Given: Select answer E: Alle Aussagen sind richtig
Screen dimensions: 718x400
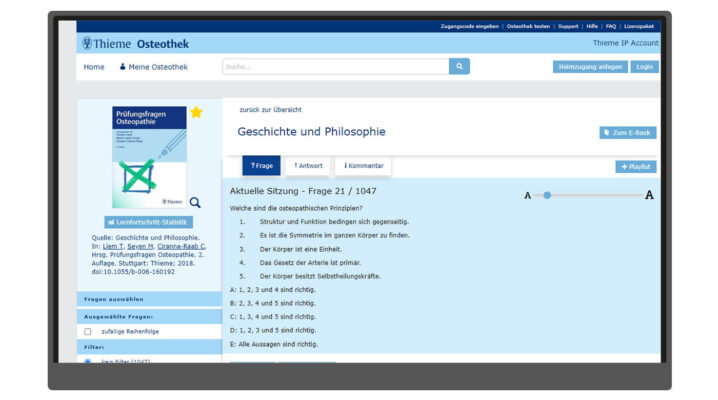Looking at the screenshot, I should tap(273, 344).
